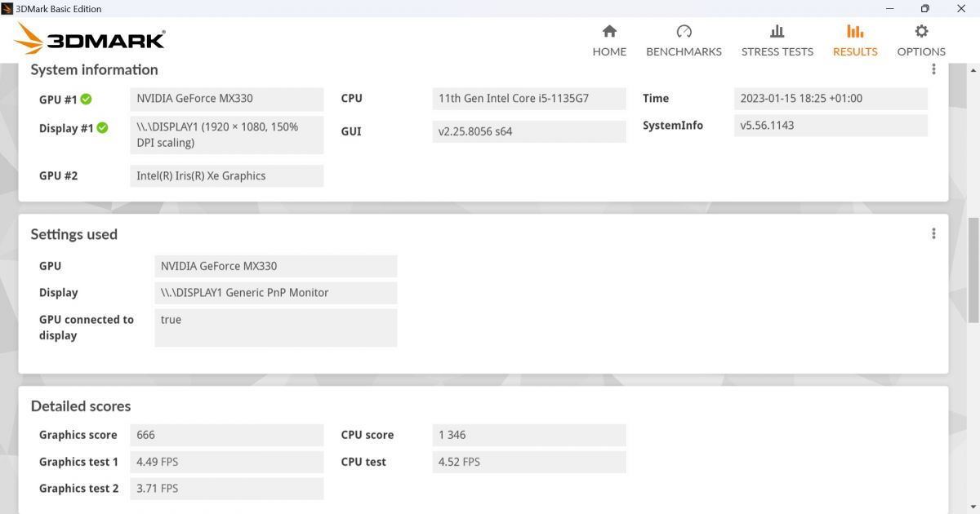Click scrollbar up arrow

point(973,71)
